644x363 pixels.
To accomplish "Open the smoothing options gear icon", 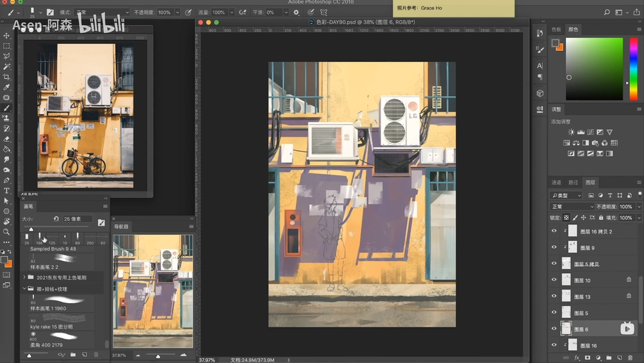I will point(296,12).
